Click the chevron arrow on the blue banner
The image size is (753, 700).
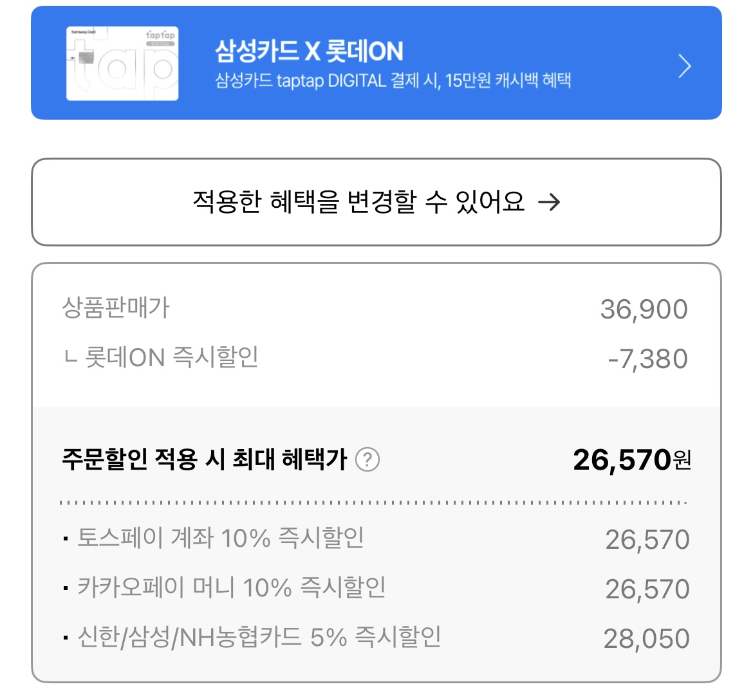tap(685, 66)
